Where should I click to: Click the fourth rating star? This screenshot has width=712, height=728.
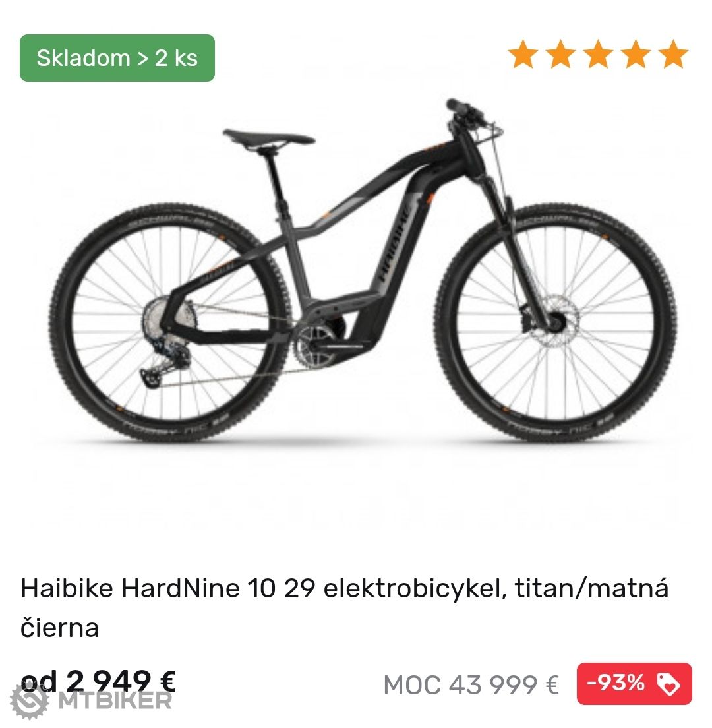click(636, 54)
